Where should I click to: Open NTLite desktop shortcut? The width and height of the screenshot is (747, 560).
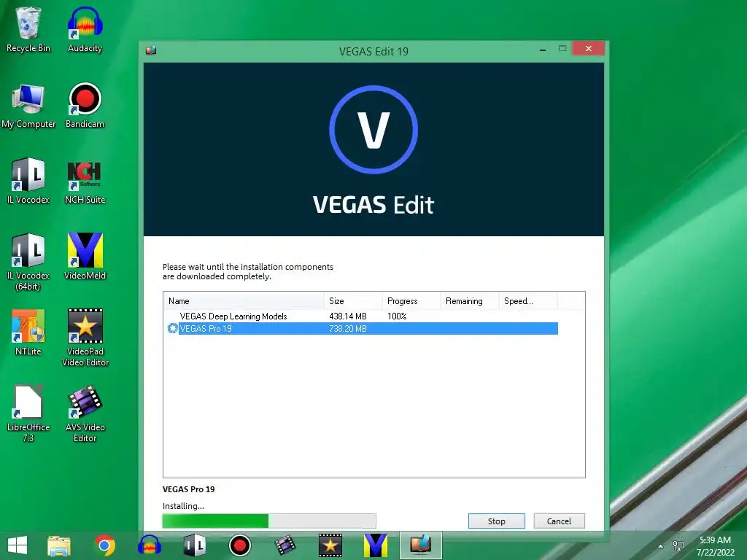point(28,332)
